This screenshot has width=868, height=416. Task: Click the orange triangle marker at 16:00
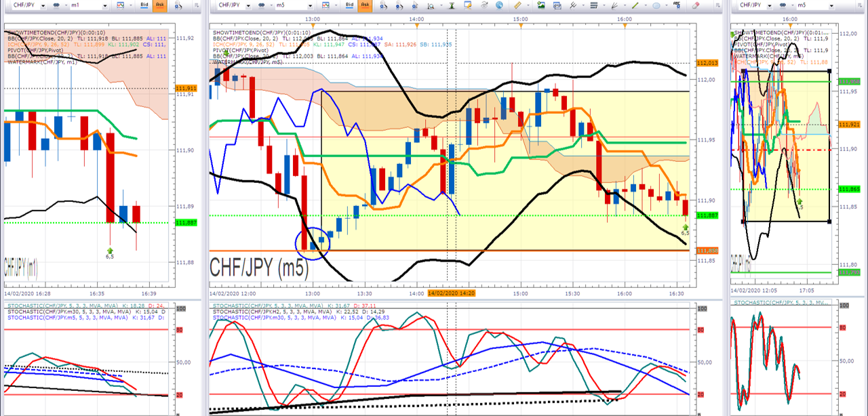[x=625, y=26]
